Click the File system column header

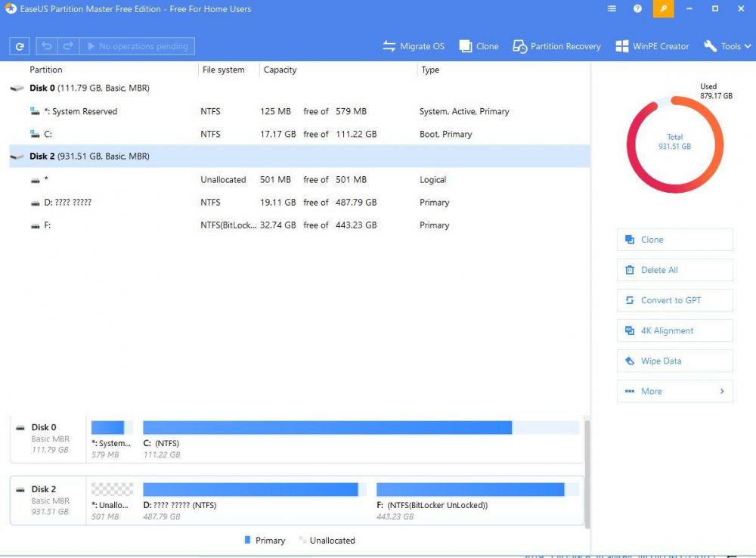tap(223, 70)
